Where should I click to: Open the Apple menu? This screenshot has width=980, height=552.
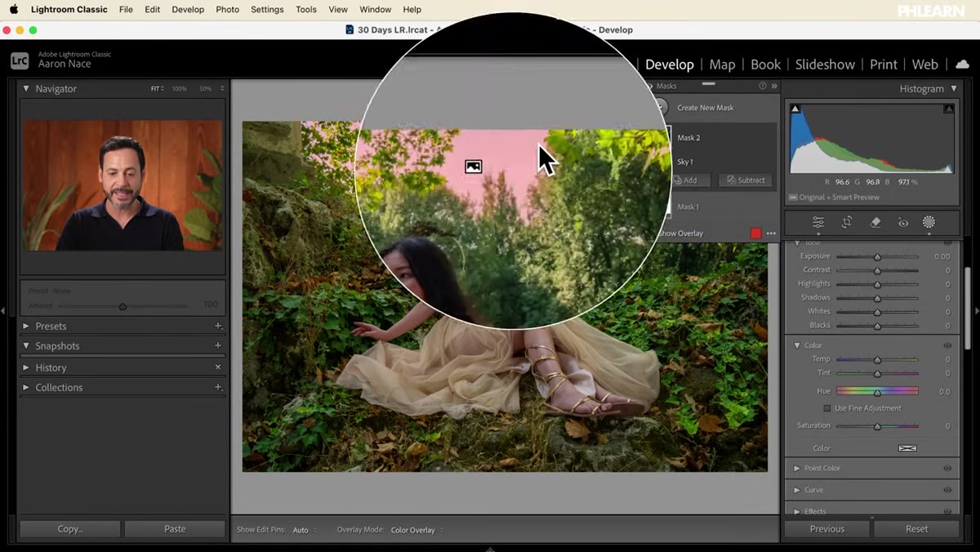[14, 10]
